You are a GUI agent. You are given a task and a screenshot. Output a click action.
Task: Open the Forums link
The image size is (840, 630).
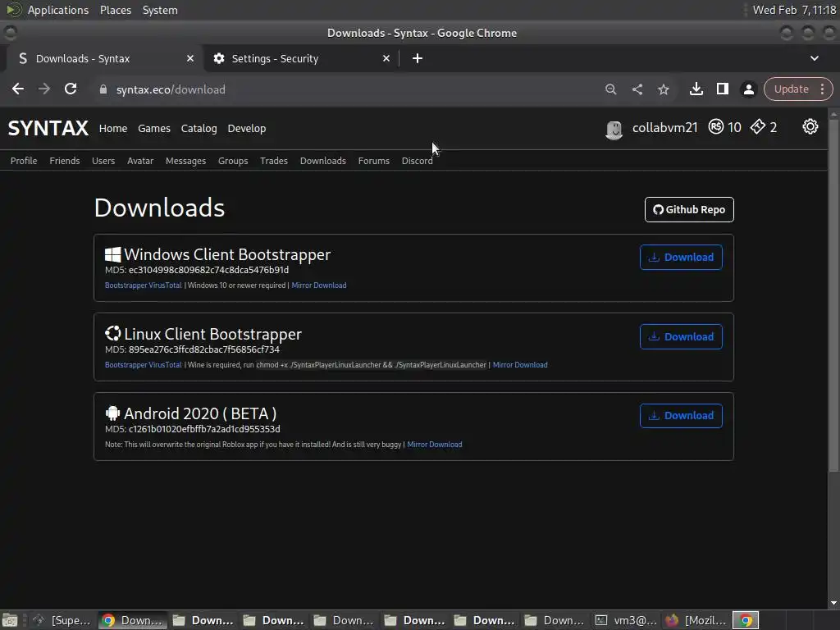(374, 161)
